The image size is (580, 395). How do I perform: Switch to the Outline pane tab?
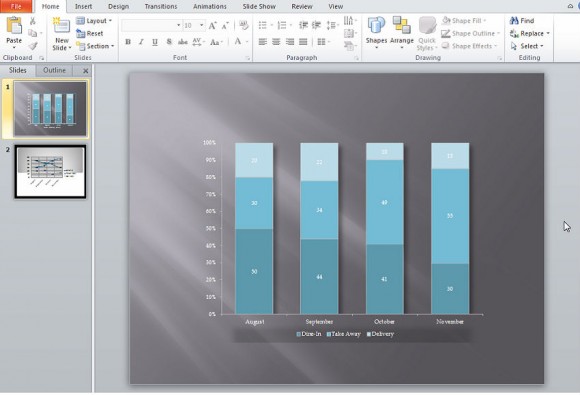[x=54, y=70]
